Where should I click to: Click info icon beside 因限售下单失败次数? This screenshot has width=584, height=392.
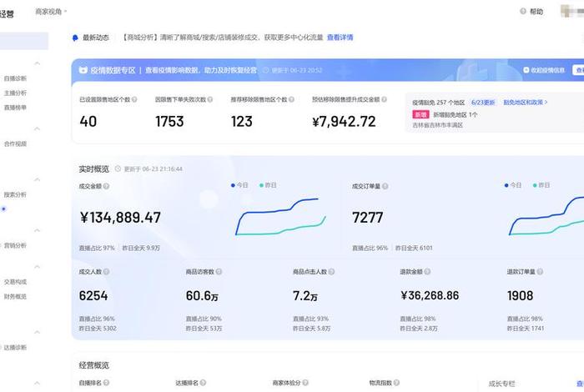(210, 99)
